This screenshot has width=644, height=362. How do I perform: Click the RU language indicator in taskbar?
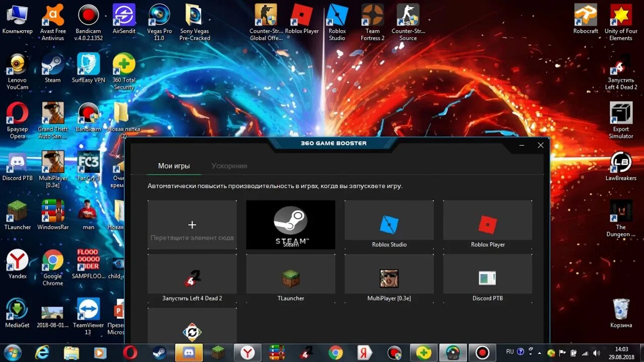(x=510, y=352)
